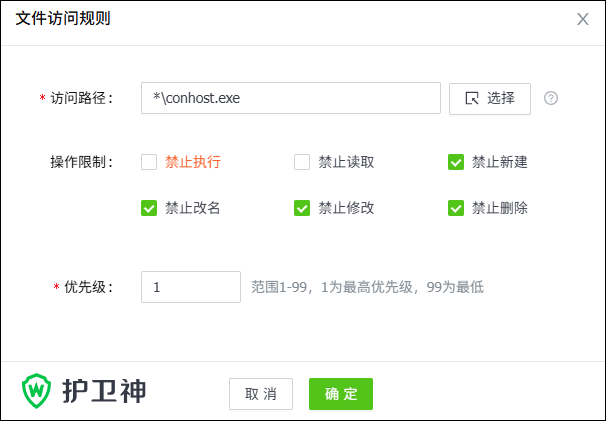606x421 pixels.
Task: Uncheck the 禁止删除 checkbox
Action: [456, 208]
